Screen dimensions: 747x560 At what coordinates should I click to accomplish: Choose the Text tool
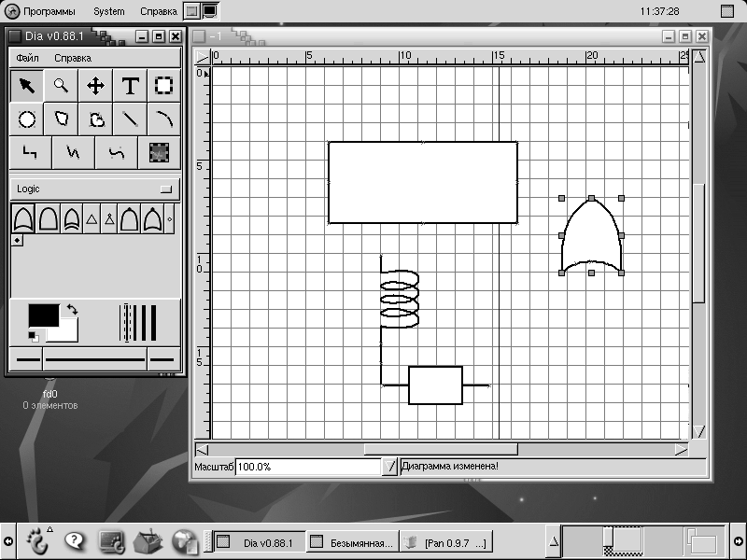pyautogui.click(x=130, y=86)
